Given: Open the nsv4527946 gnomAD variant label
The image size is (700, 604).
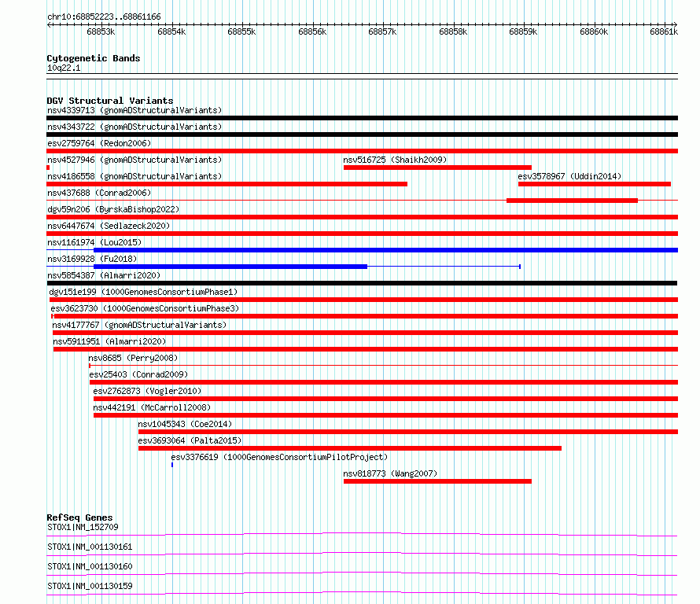Looking at the screenshot, I should [x=134, y=160].
